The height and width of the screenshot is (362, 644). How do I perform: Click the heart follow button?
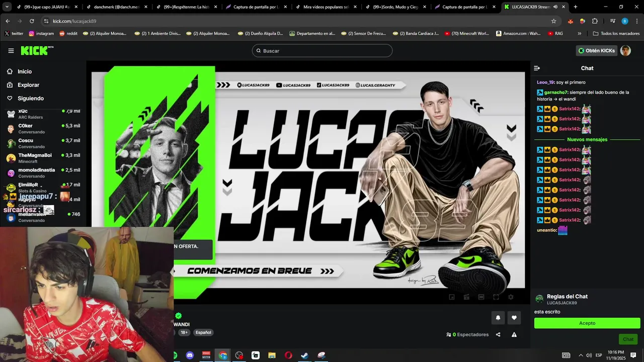(514, 317)
